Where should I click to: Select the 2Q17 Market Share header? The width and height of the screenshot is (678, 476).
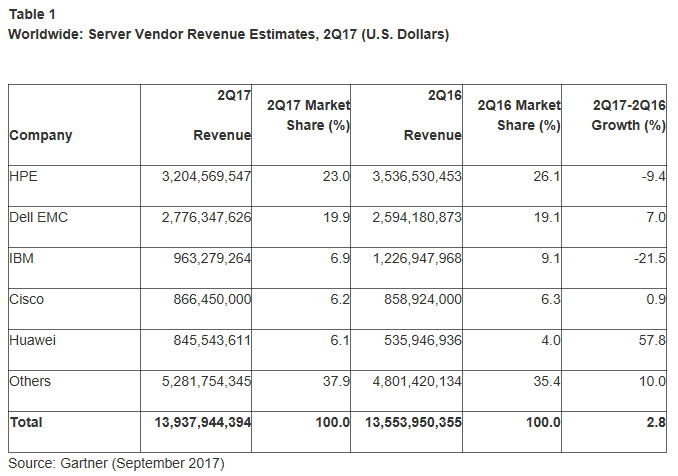[309, 115]
